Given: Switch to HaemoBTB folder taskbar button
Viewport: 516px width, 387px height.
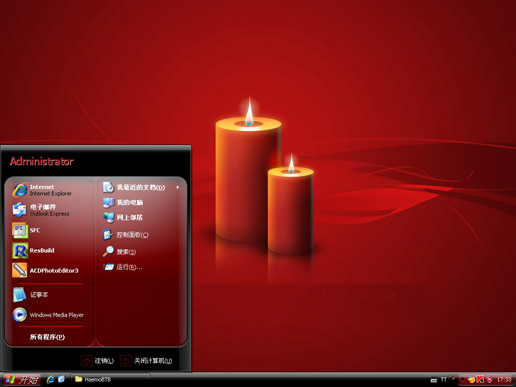Looking at the screenshot, I should (110, 379).
